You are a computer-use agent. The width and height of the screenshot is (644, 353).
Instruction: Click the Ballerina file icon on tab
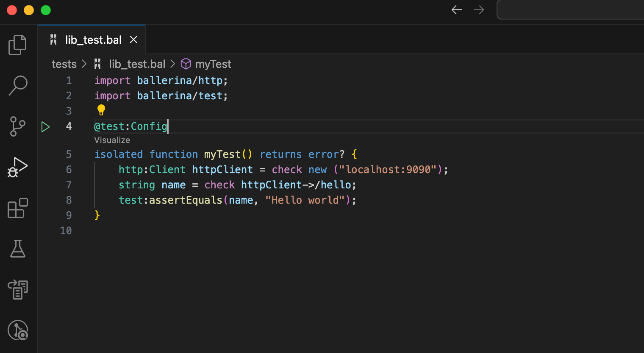53,40
